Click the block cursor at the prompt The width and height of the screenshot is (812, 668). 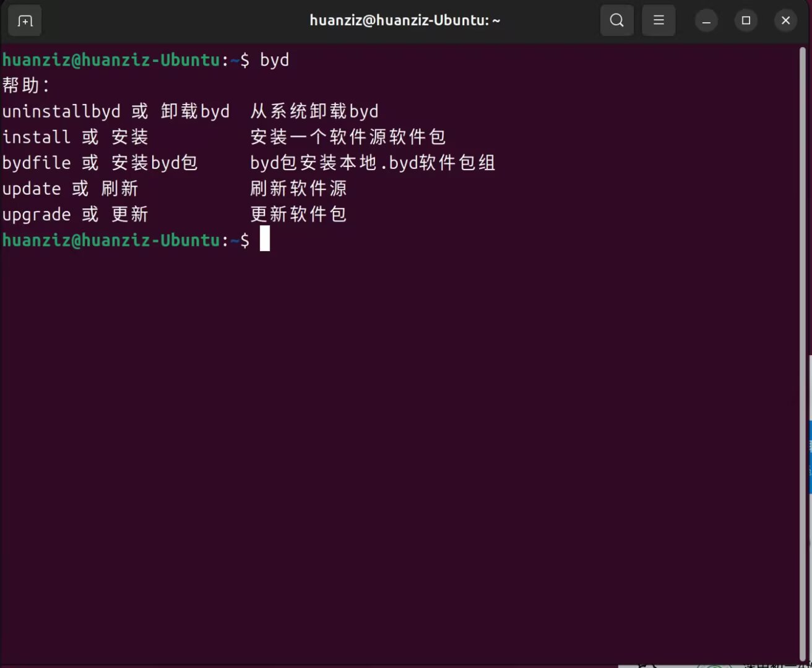265,239
